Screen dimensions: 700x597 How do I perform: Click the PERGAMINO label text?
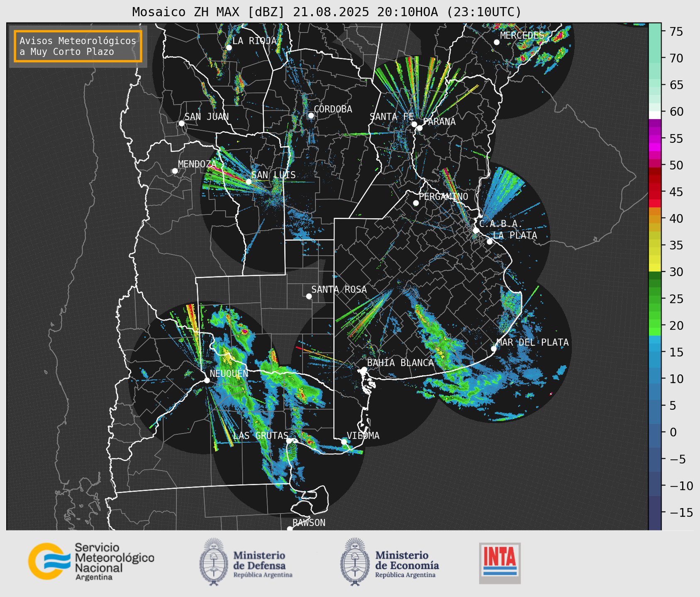[444, 196]
